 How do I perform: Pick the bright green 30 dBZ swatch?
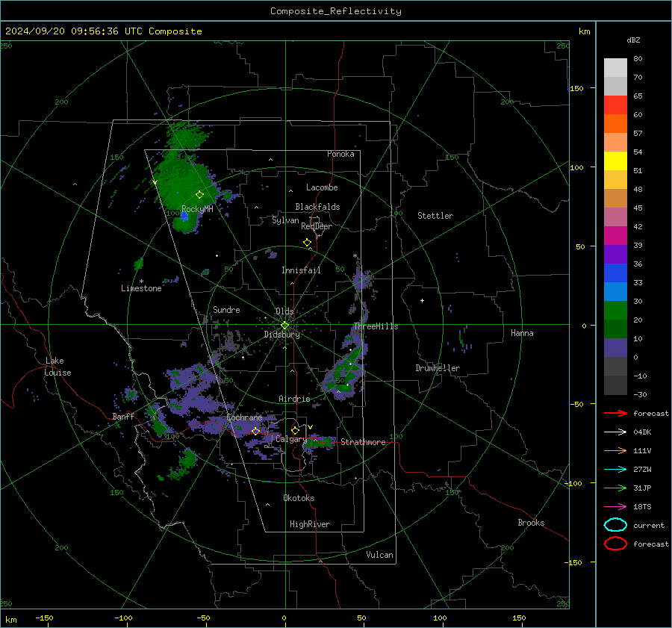coord(615,310)
